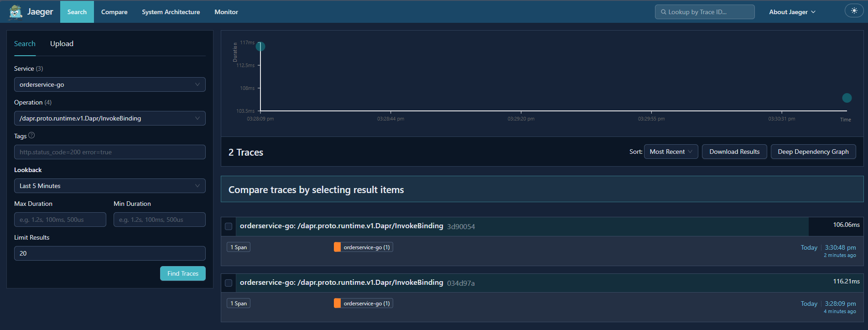Change the Sort order Most Recent dropdown
The image size is (868, 330).
pyautogui.click(x=670, y=152)
